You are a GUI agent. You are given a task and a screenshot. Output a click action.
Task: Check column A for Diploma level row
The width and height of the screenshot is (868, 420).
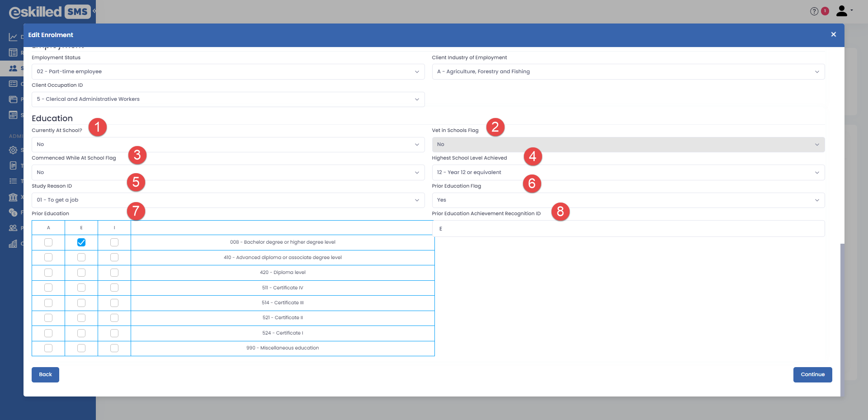(x=48, y=273)
